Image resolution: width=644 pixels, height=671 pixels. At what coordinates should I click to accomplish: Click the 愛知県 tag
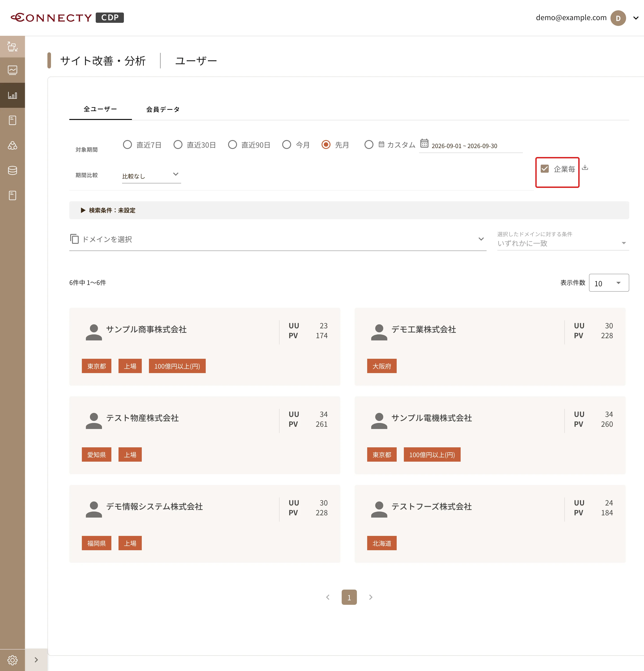(97, 454)
